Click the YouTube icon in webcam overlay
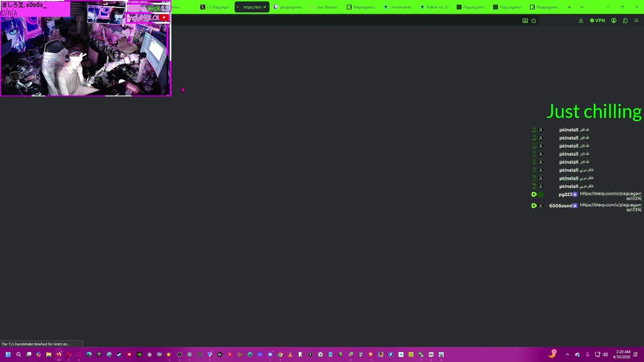The height and width of the screenshot is (362, 644). tap(164, 18)
